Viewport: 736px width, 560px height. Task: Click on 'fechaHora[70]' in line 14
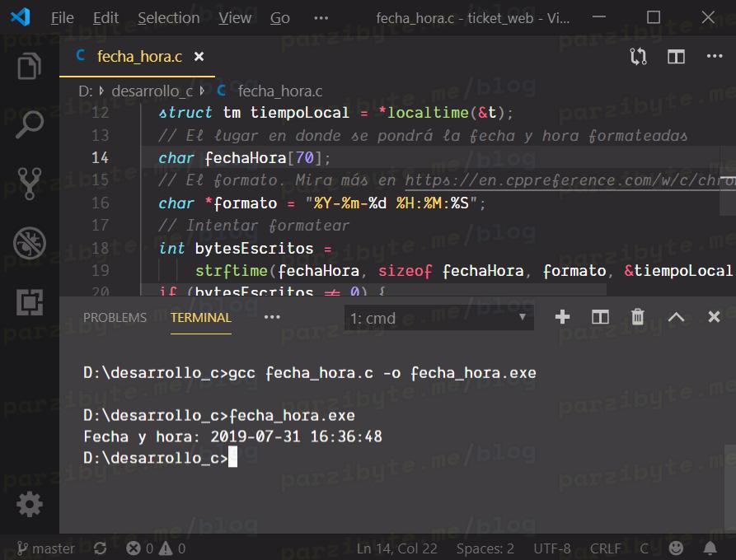click(264, 158)
